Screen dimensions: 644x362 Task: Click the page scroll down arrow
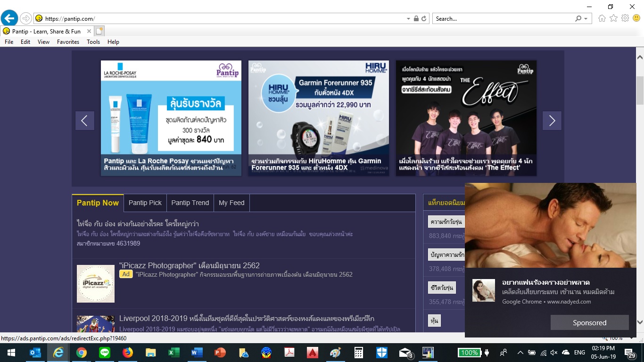pos(640,322)
